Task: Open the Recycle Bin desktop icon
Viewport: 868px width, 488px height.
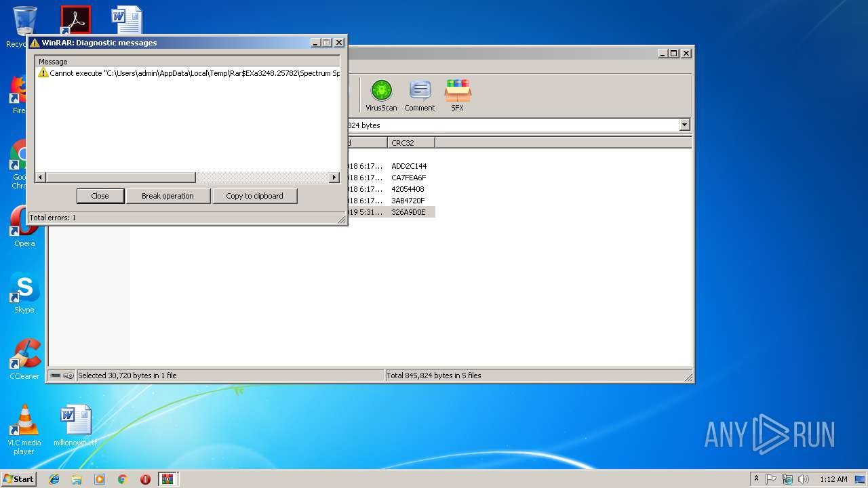Action: coord(24,20)
